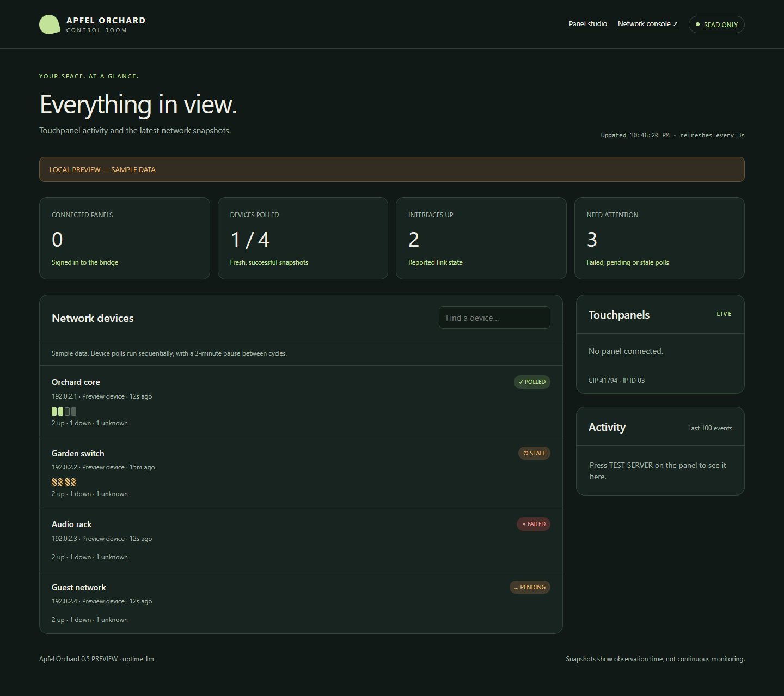Click the Snapshots observation time footer note
The image size is (784, 696).
[655, 659]
